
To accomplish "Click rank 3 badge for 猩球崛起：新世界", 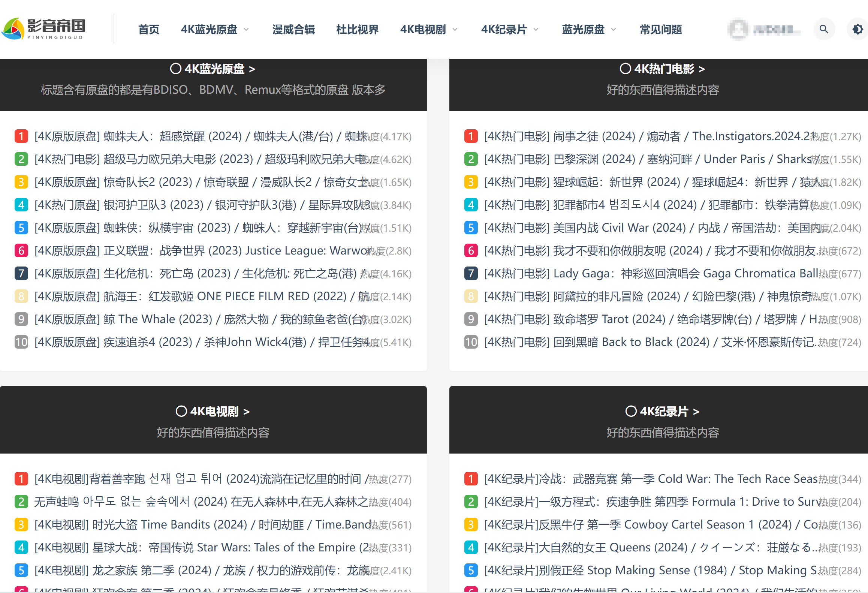I will tap(471, 182).
